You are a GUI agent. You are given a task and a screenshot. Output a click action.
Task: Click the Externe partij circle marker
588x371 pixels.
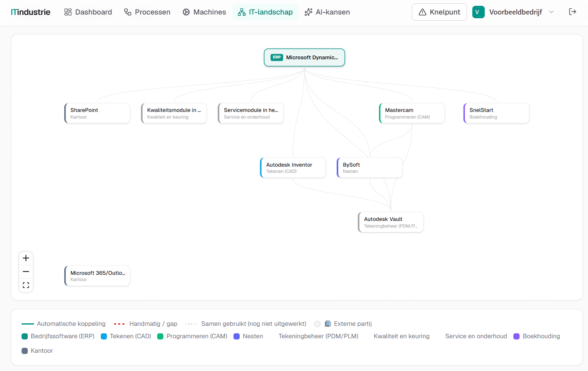(317, 324)
